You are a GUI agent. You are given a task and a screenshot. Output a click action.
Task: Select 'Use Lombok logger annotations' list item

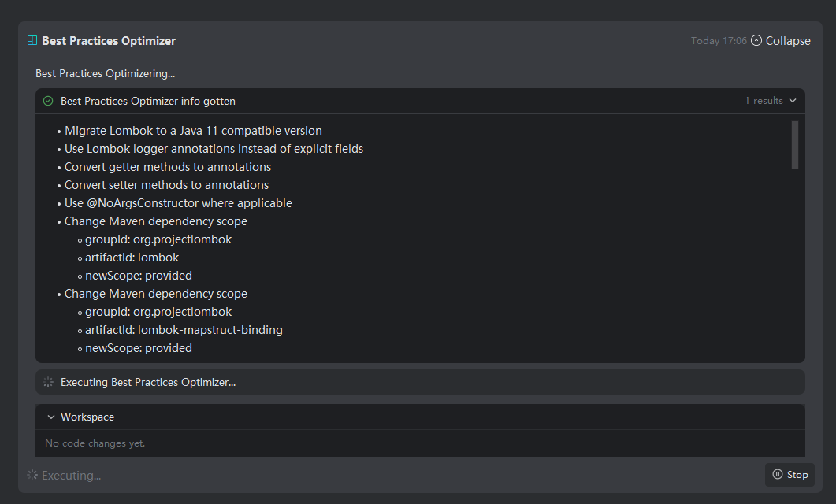pos(214,149)
